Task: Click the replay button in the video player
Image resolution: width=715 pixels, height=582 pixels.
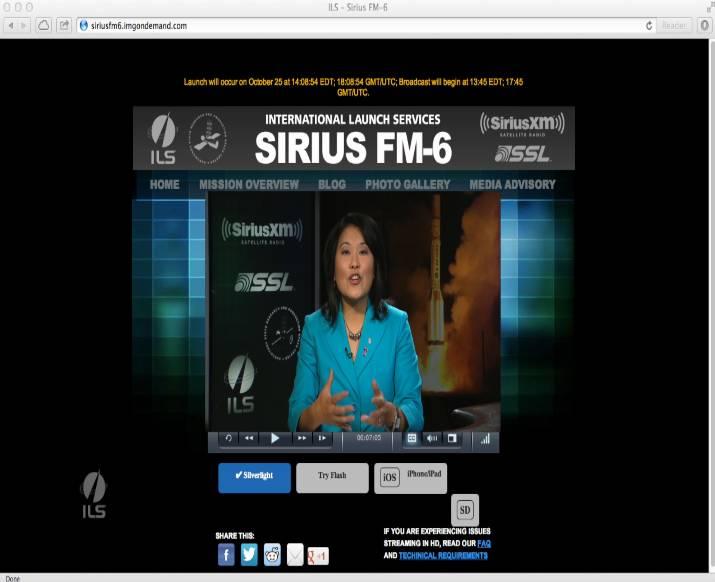Action: click(x=228, y=438)
